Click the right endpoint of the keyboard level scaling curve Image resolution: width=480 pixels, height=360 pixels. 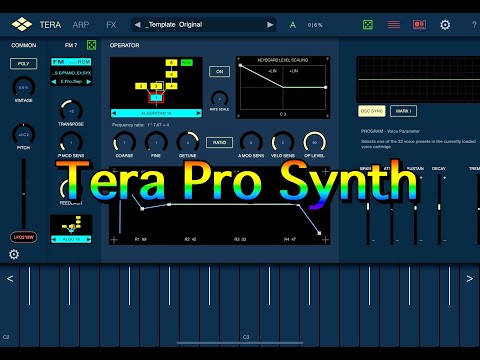pos(325,87)
